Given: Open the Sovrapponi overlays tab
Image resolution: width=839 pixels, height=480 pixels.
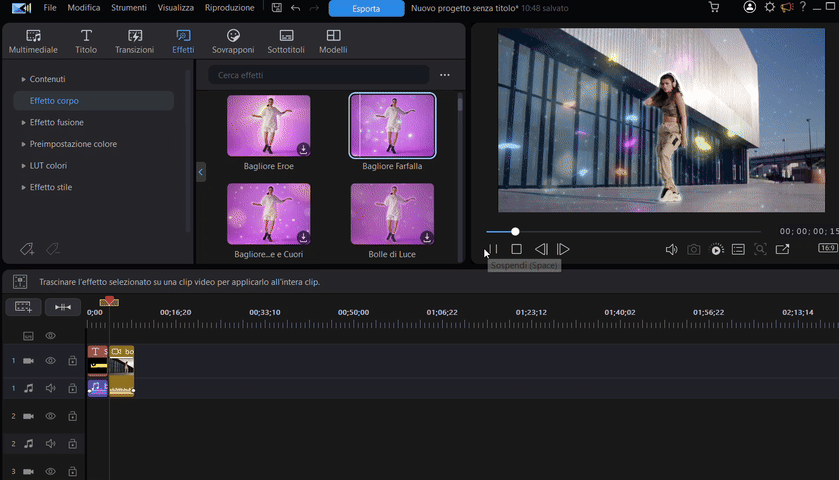Looking at the screenshot, I should (233, 42).
